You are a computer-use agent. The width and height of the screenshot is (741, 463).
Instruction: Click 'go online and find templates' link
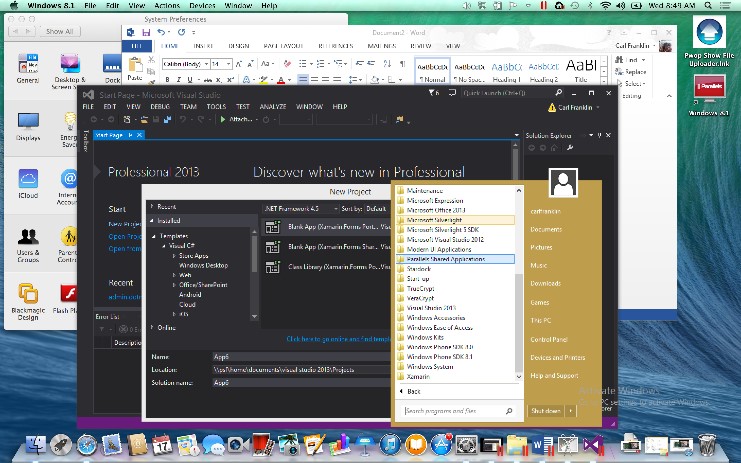pyautogui.click(x=338, y=339)
